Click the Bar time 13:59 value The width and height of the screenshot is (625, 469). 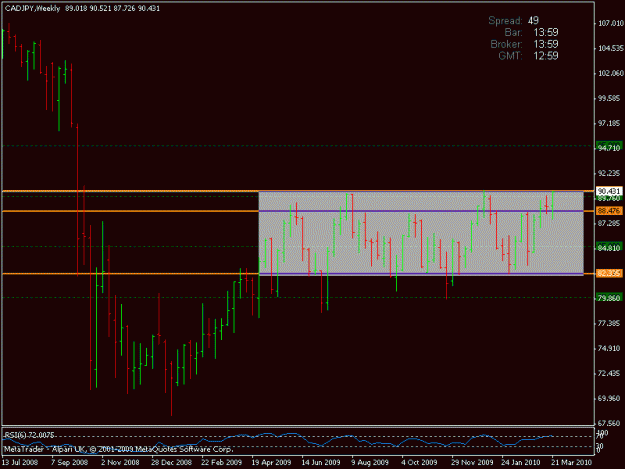(x=546, y=32)
